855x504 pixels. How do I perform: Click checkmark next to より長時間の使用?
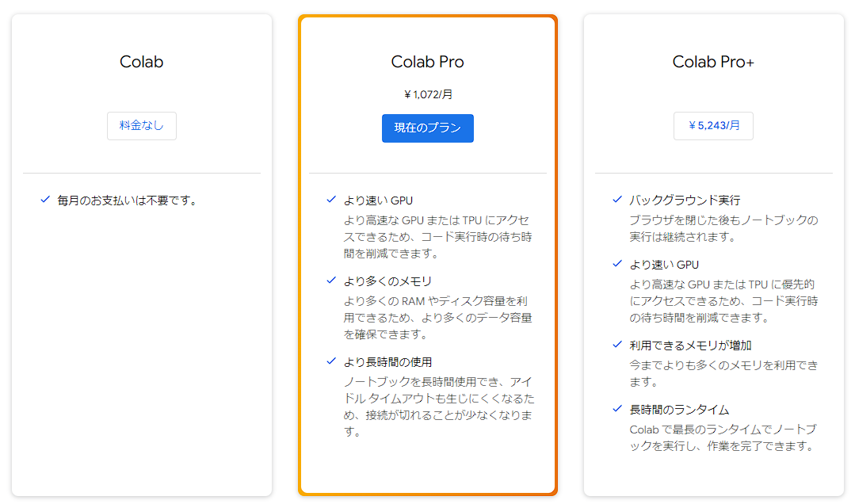coord(331,361)
